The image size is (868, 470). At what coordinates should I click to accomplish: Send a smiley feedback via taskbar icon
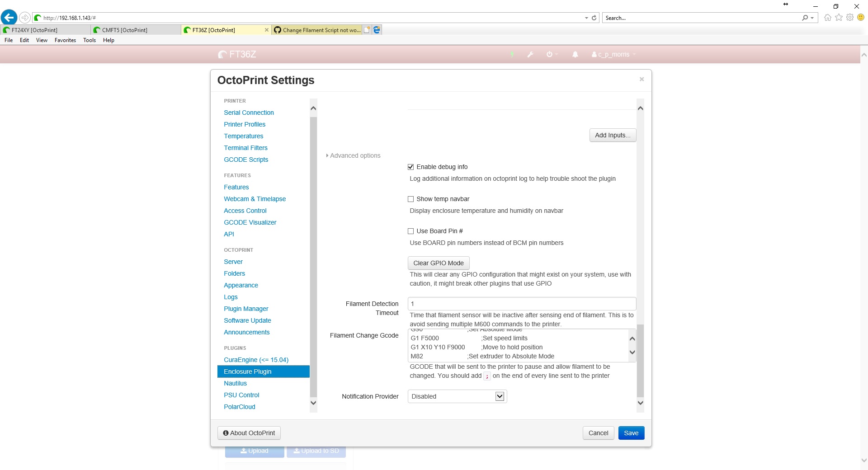pos(861,17)
